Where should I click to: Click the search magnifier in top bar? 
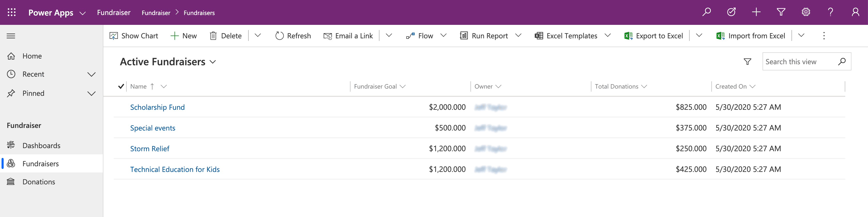coord(706,12)
